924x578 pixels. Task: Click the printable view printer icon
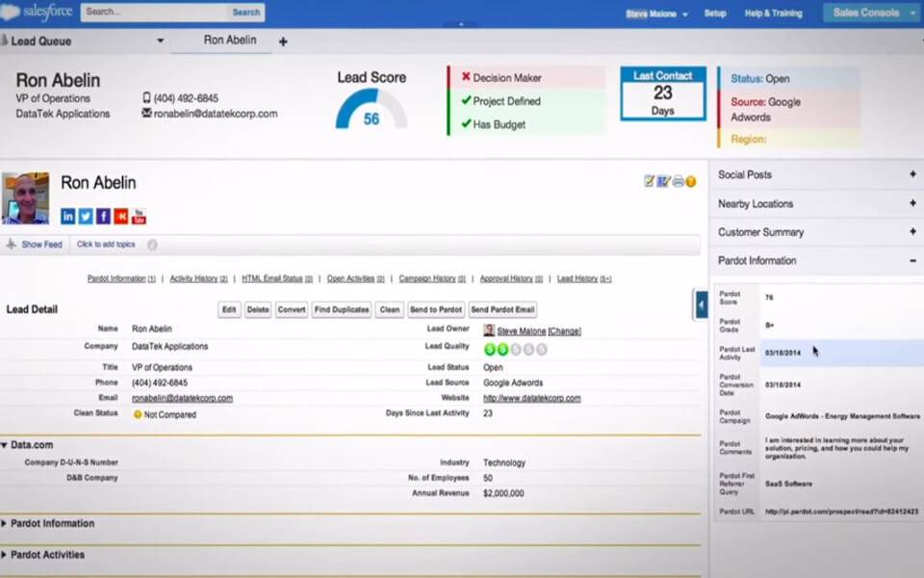678,182
